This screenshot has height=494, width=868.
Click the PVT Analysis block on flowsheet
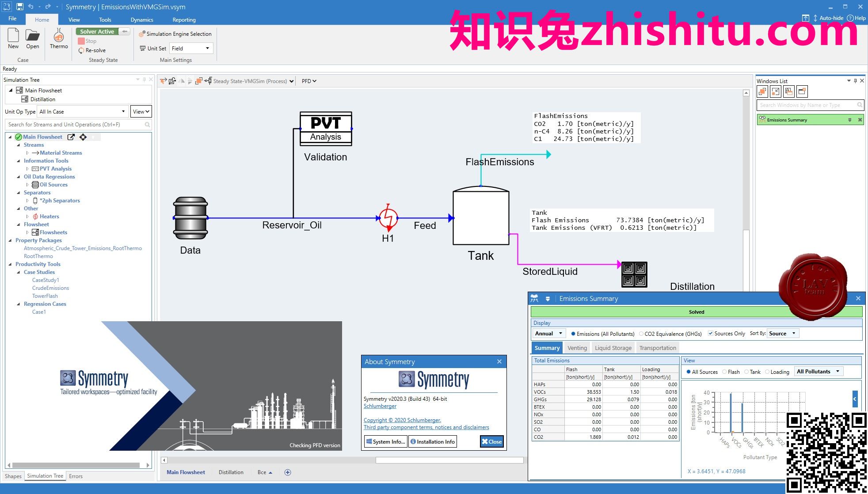(326, 128)
